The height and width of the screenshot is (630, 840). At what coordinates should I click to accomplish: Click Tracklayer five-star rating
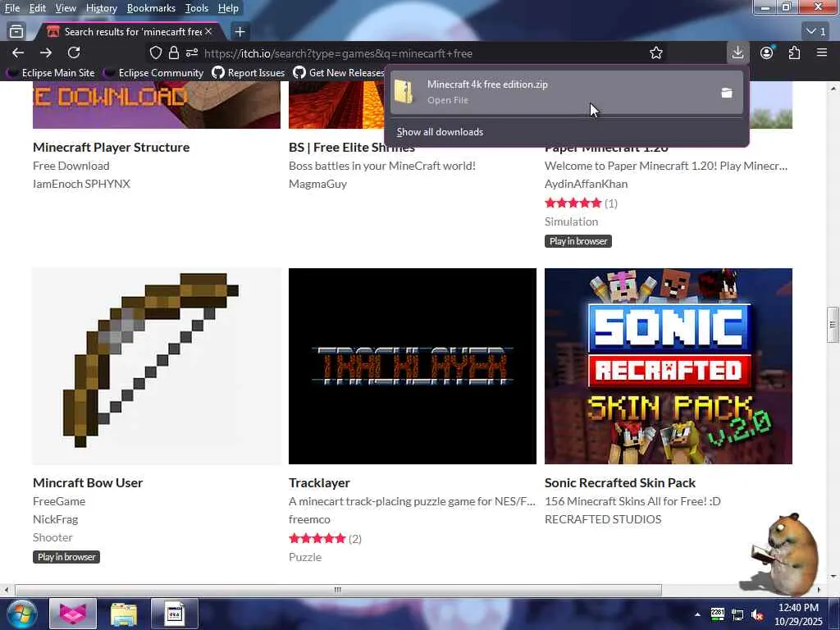point(317,538)
